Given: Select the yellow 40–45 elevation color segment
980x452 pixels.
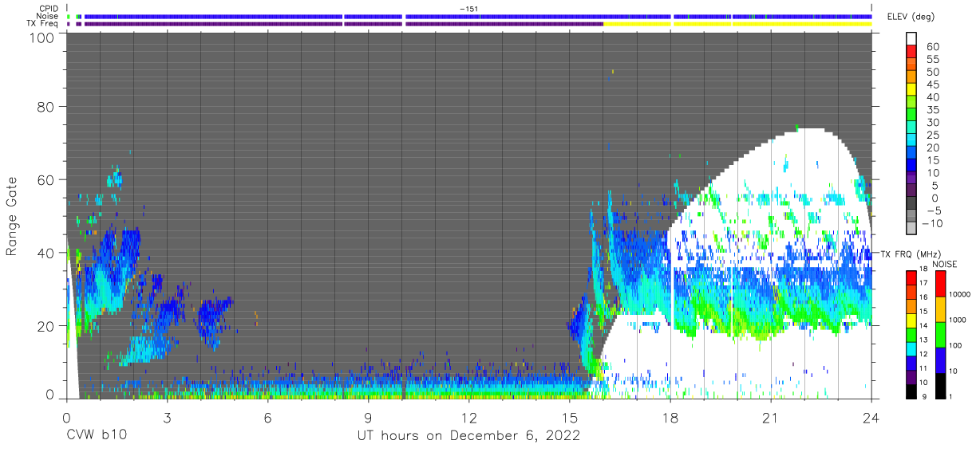Looking at the screenshot, I should click(x=913, y=91).
